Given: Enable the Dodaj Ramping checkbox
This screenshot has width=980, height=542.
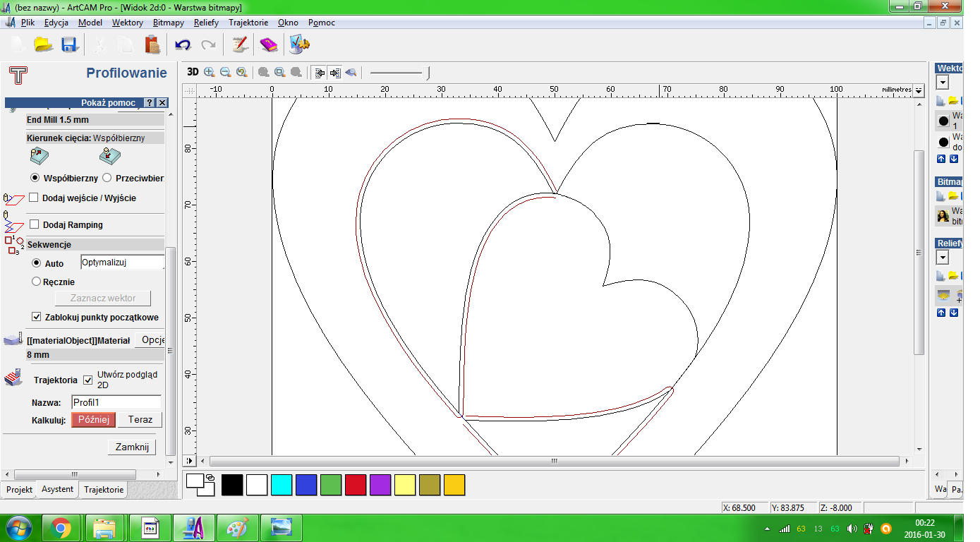Looking at the screenshot, I should click(35, 224).
